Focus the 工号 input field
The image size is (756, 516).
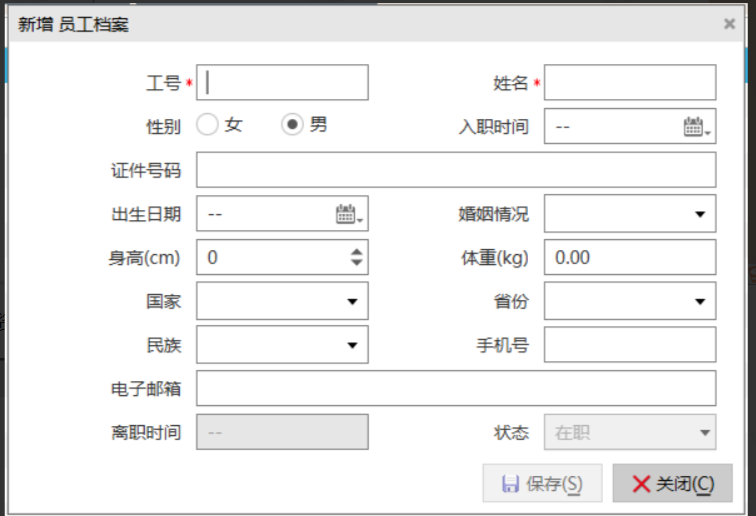[282, 83]
